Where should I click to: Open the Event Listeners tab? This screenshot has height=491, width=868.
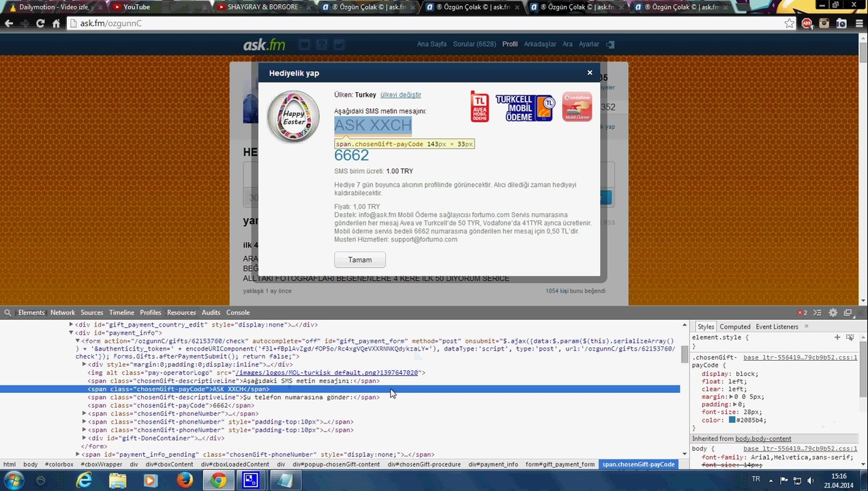point(777,327)
